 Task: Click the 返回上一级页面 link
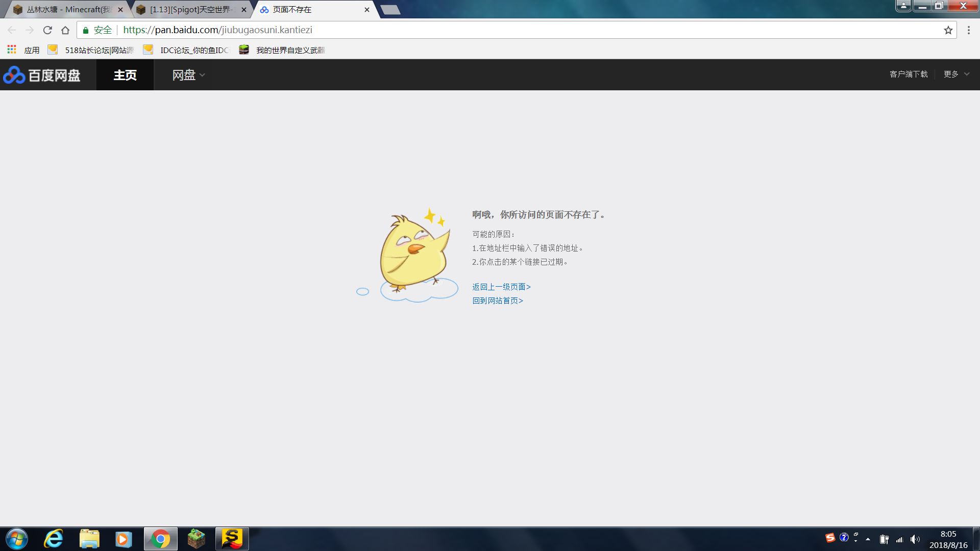(x=501, y=287)
